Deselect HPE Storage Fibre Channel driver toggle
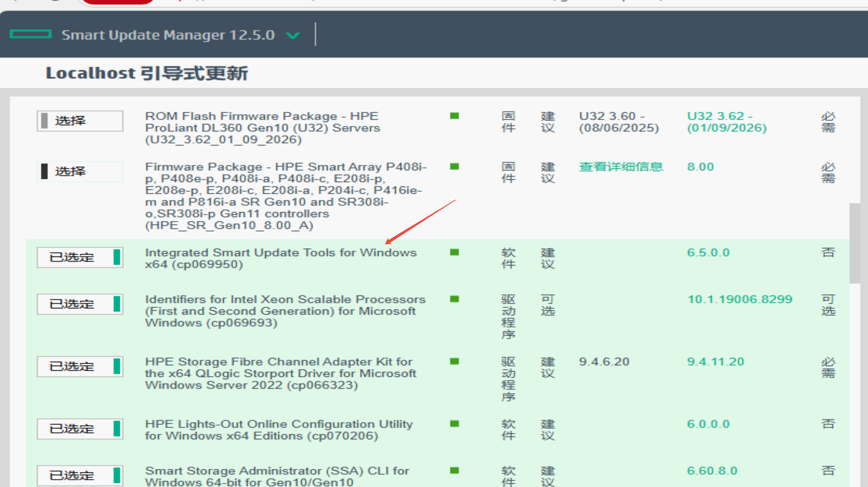Image resolution: width=868 pixels, height=487 pixels. (x=80, y=367)
